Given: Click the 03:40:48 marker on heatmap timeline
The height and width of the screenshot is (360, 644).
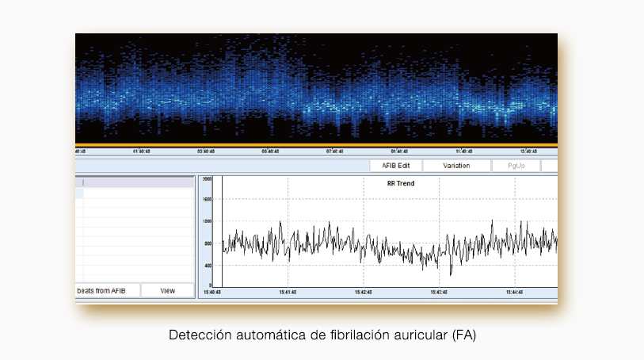Looking at the screenshot, I should point(206,151).
